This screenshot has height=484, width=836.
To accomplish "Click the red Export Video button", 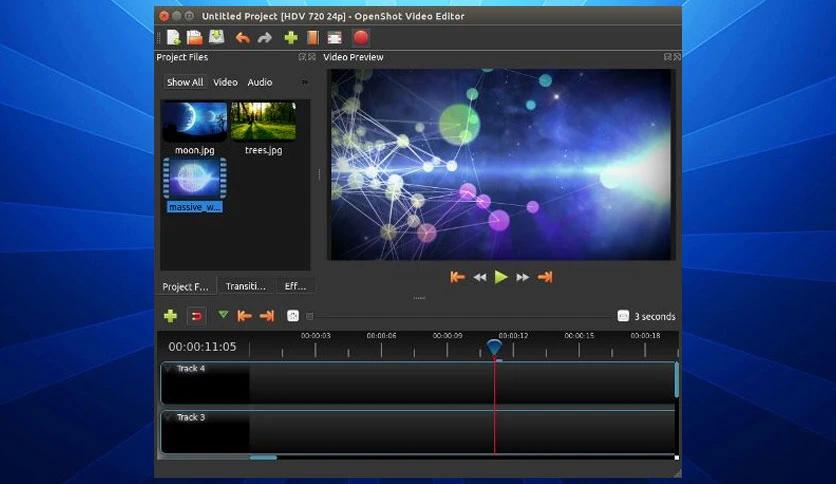I will 361,38.
